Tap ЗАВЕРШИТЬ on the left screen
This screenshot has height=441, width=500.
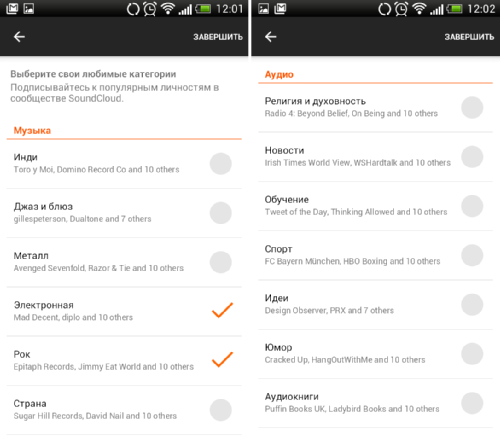(x=218, y=37)
